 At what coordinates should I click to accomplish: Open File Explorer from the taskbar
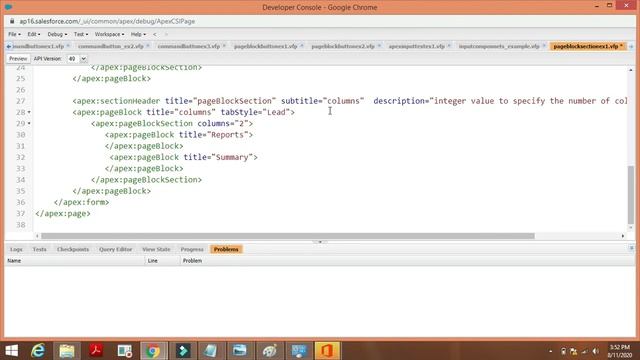click(67, 351)
